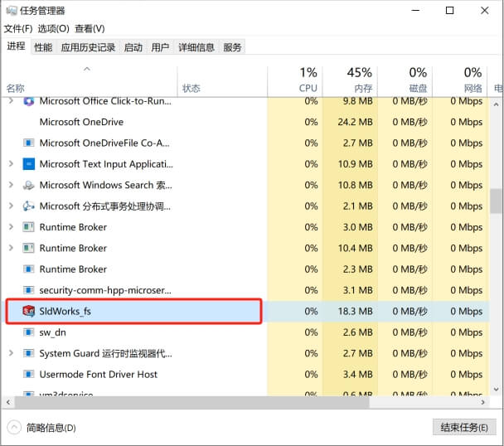Image resolution: width=504 pixels, height=446 pixels.
Task: Click 结束任务(E) button
Action: click(x=464, y=428)
